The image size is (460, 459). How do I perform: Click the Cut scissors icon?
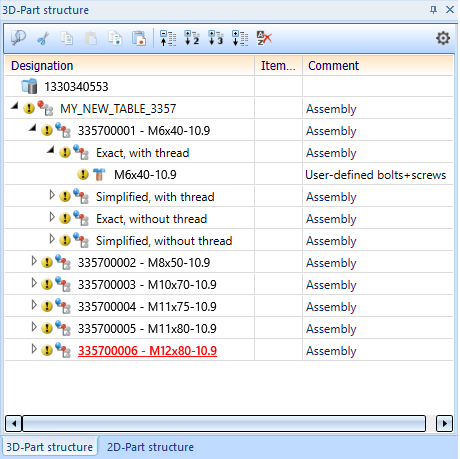click(43, 38)
